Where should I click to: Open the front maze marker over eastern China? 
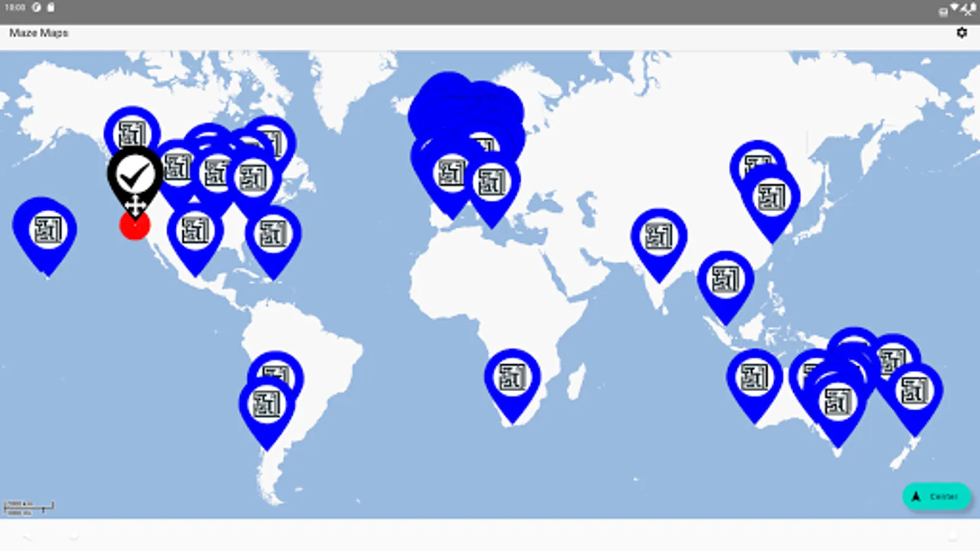click(771, 197)
